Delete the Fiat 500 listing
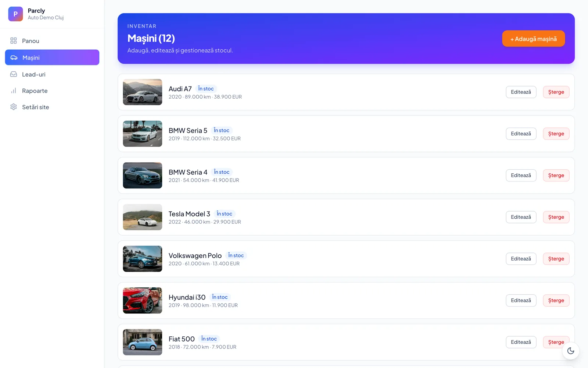Image resolution: width=588 pixels, height=368 pixels. [x=556, y=342]
